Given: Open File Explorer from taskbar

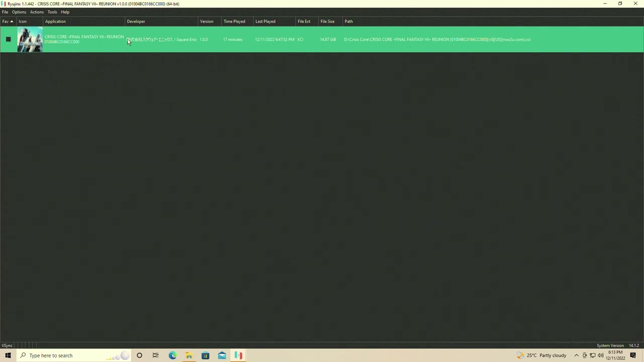Looking at the screenshot, I should [189, 355].
